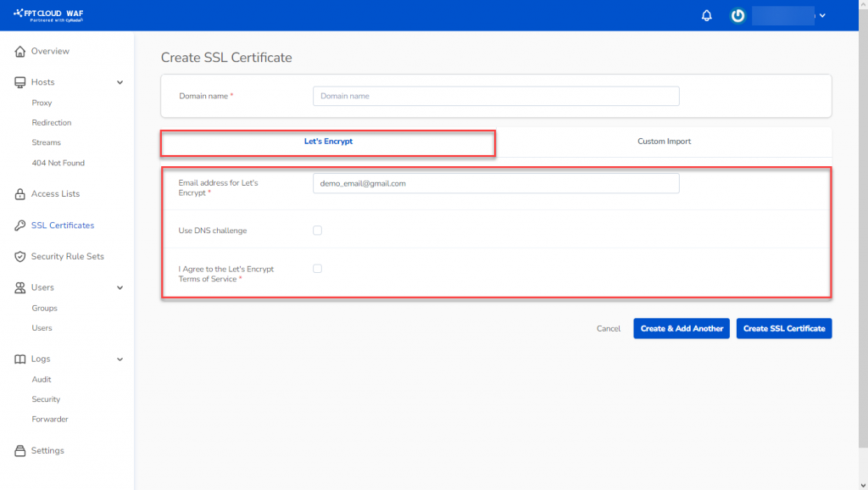Agree to Let's Encrypt Terms of Service checkbox

[x=318, y=269]
